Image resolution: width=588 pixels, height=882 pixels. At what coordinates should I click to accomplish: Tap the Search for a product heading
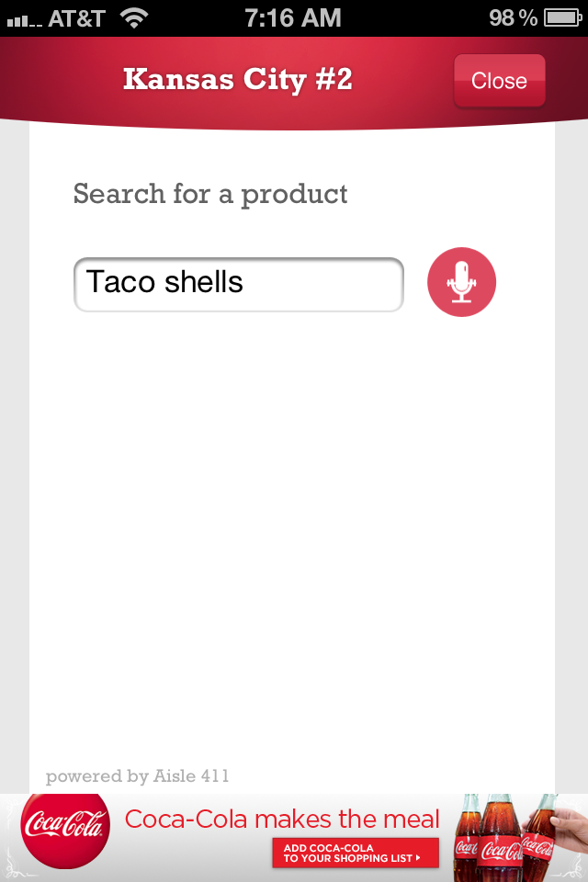coord(209,195)
